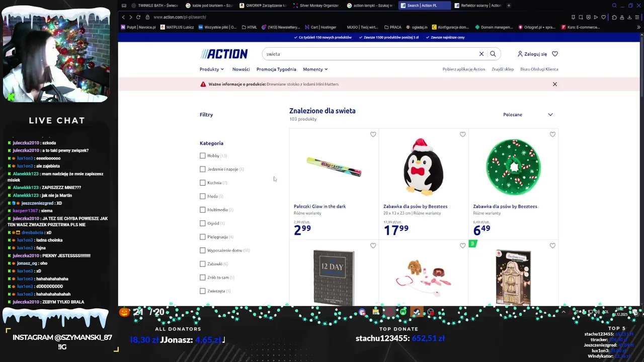Open the Polecane sort dropdown
The height and width of the screenshot is (362, 644).
(528, 115)
